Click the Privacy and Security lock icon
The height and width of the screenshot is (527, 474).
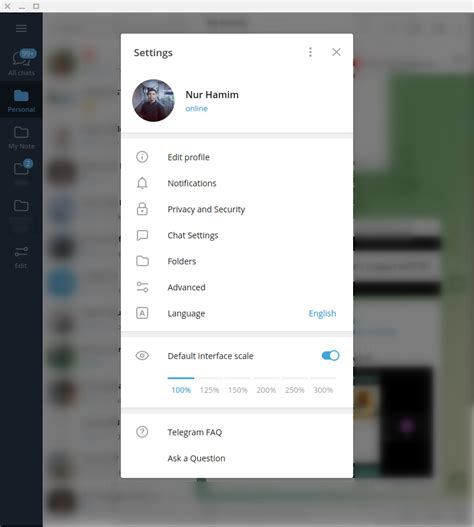pos(142,209)
